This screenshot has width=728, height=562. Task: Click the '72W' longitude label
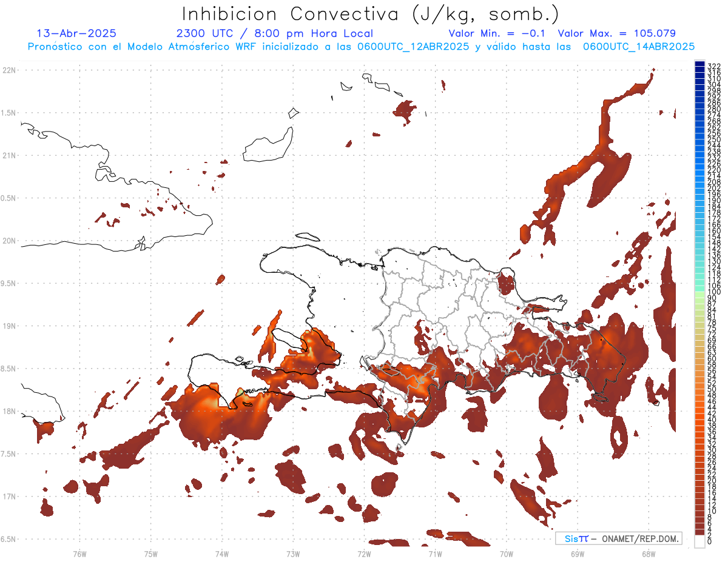click(364, 554)
